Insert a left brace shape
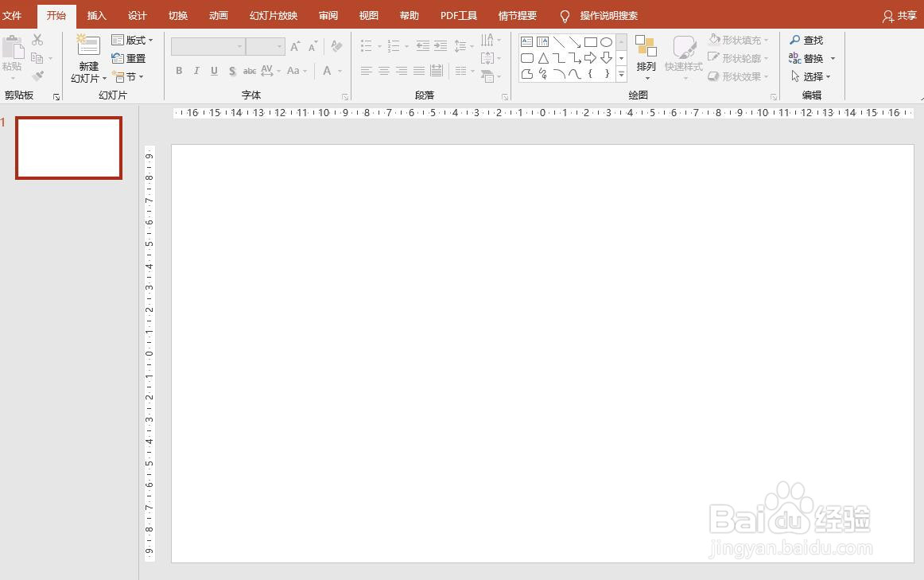The image size is (924, 580). (591, 74)
